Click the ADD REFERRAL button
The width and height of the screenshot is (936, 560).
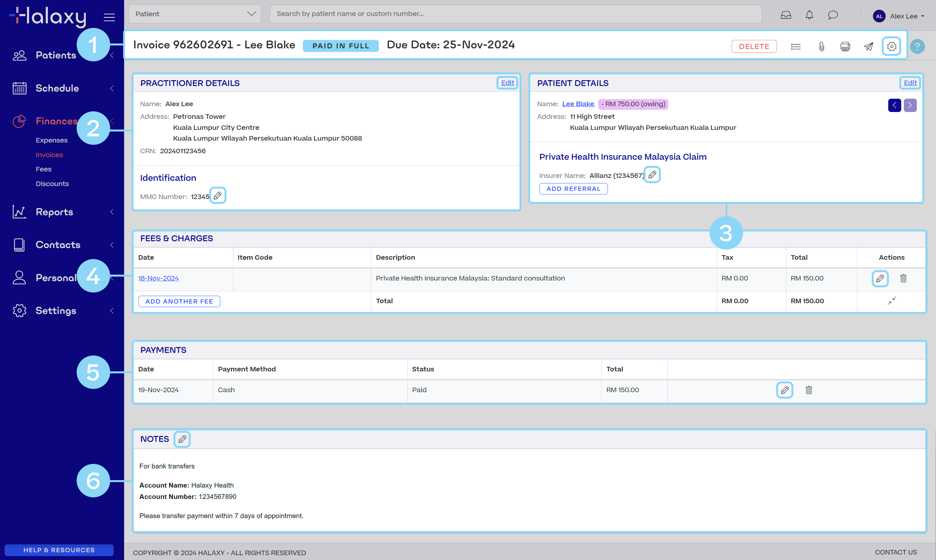click(x=573, y=189)
